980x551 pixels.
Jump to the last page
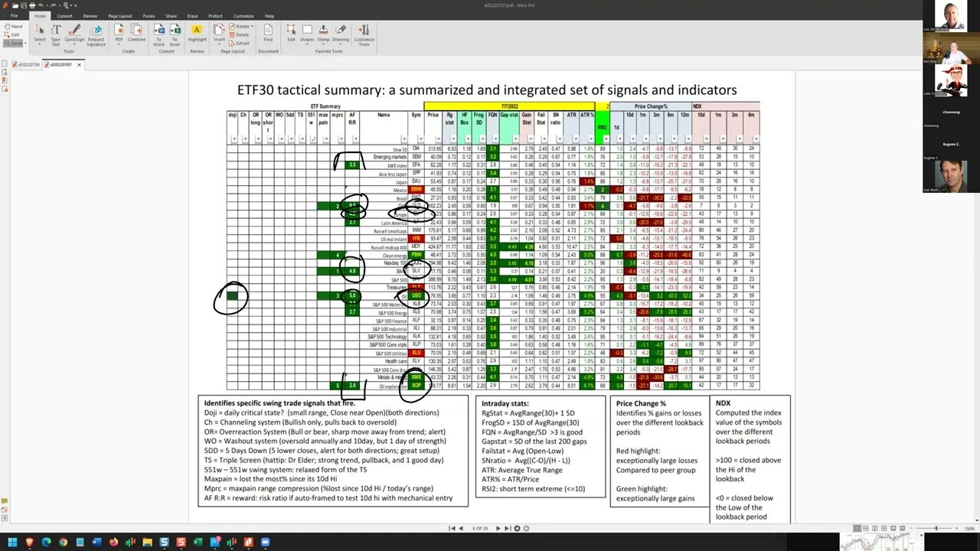coord(507,528)
